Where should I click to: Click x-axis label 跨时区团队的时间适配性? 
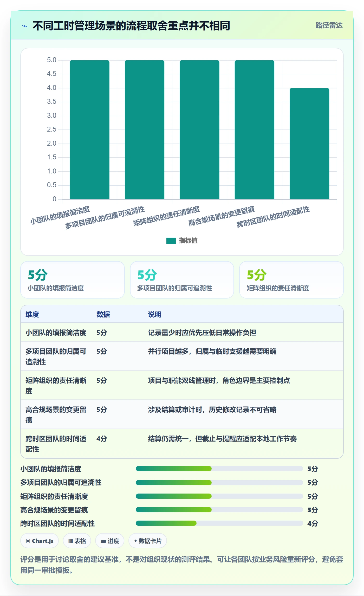click(273, 217)
